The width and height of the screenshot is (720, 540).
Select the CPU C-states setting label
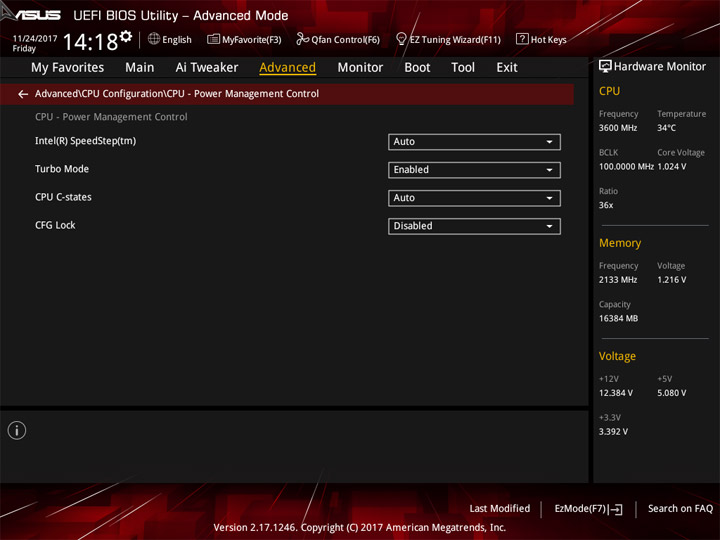[x=63, y=197]
